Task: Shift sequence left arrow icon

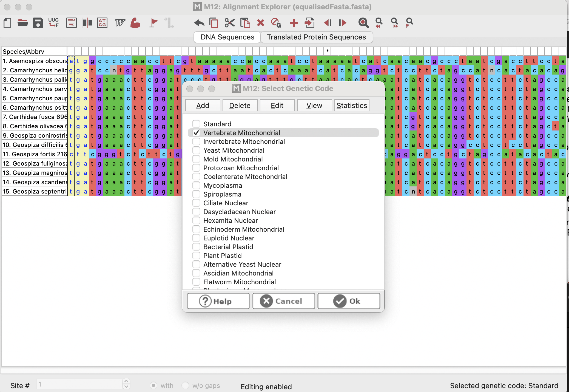Action: (x=328, y=23)
